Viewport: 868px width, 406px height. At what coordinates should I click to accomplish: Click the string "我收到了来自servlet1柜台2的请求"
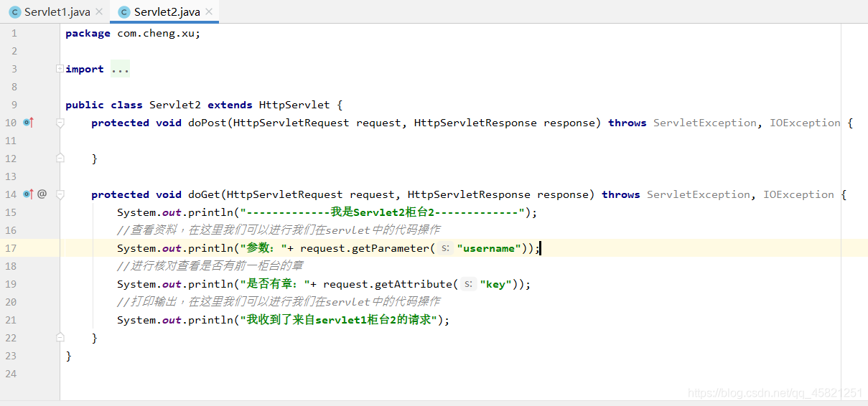[x=338, y=320]
